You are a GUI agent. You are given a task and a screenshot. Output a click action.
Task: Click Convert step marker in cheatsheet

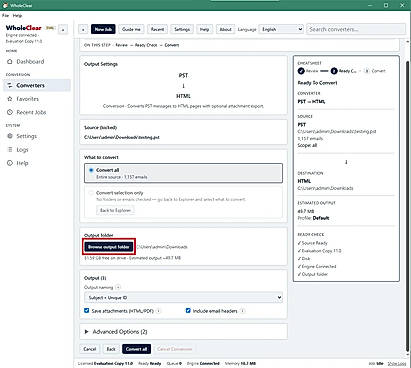coord(367,71)
